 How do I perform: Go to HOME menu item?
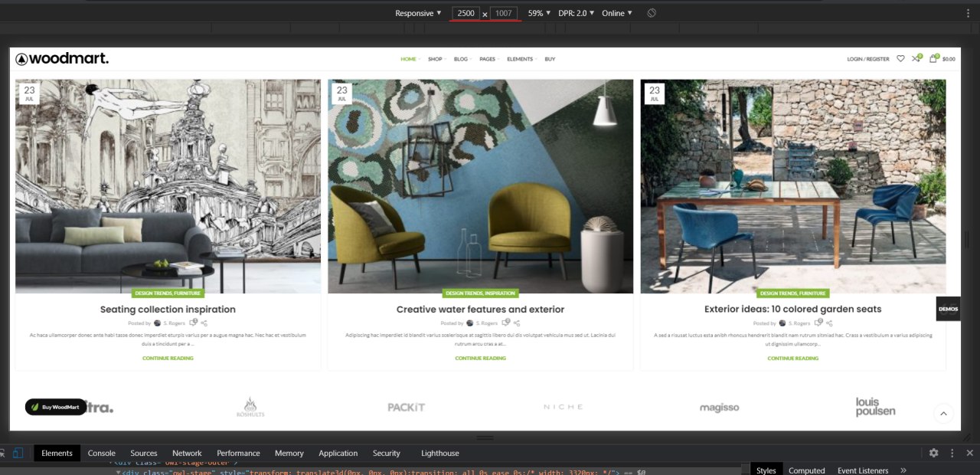(x=409, y=59)
